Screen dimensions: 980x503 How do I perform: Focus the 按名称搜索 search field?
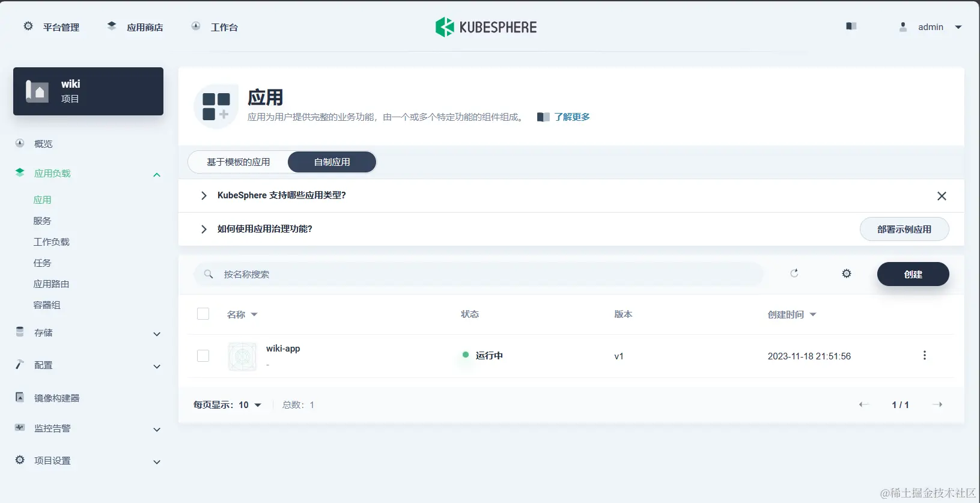(x=478, y=274)
